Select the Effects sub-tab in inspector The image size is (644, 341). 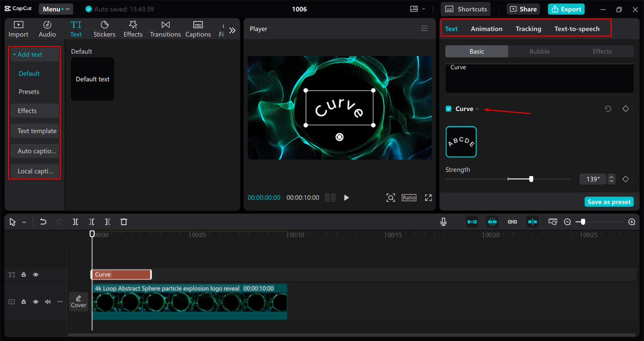[602, 51]
